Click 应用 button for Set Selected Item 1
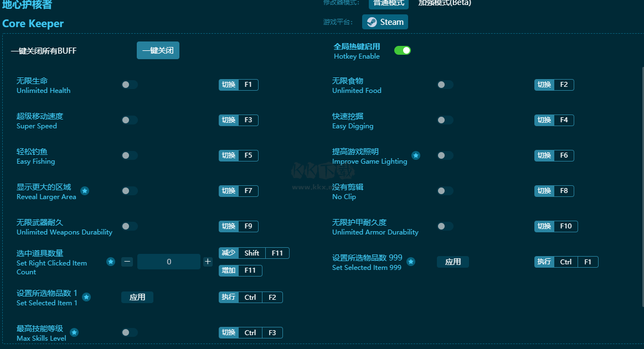644x349 pixels. tap(137, 297)
